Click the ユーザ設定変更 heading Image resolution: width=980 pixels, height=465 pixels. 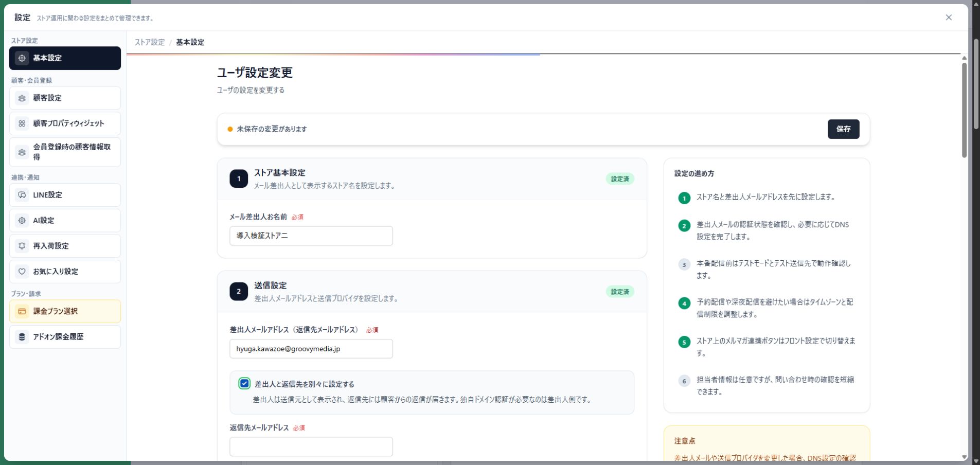click(x=255, y=73)
